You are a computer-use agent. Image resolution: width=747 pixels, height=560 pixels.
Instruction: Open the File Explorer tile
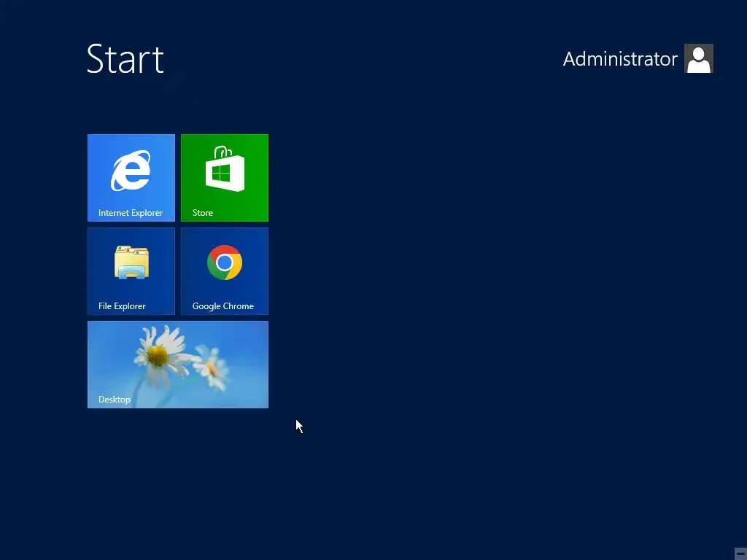(131, 271)
